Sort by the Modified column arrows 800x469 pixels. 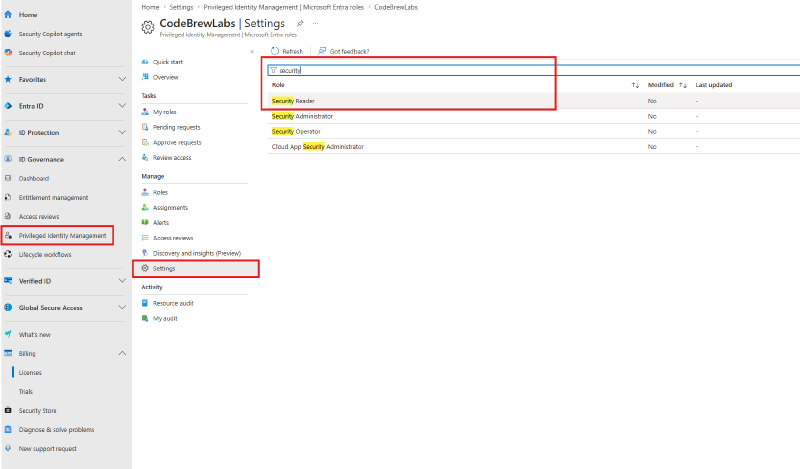click(683, 85)
